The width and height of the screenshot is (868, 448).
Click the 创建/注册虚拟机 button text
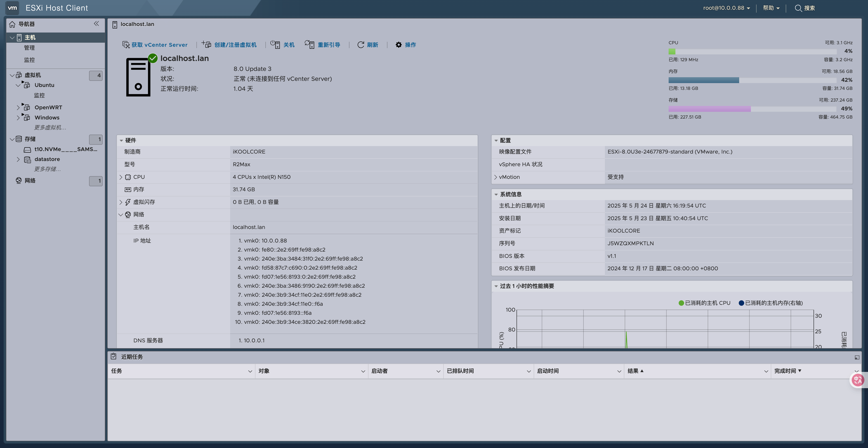click(236, 45)
